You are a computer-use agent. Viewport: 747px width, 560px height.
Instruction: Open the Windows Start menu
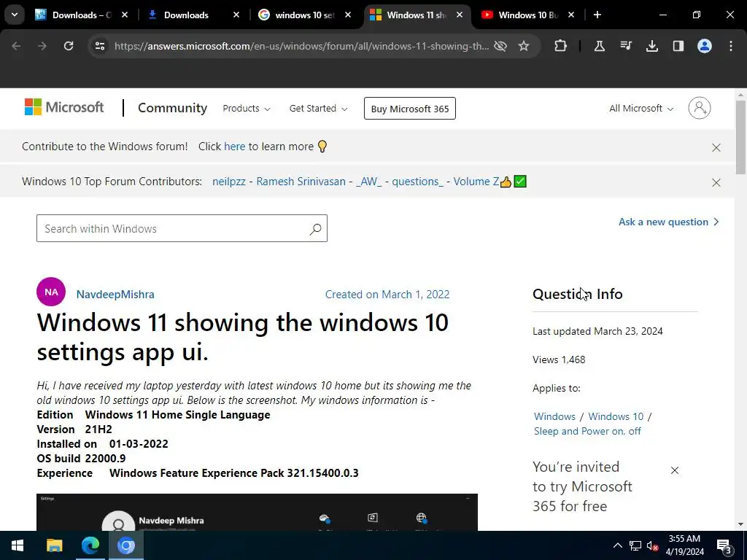[x=18, y=545]
